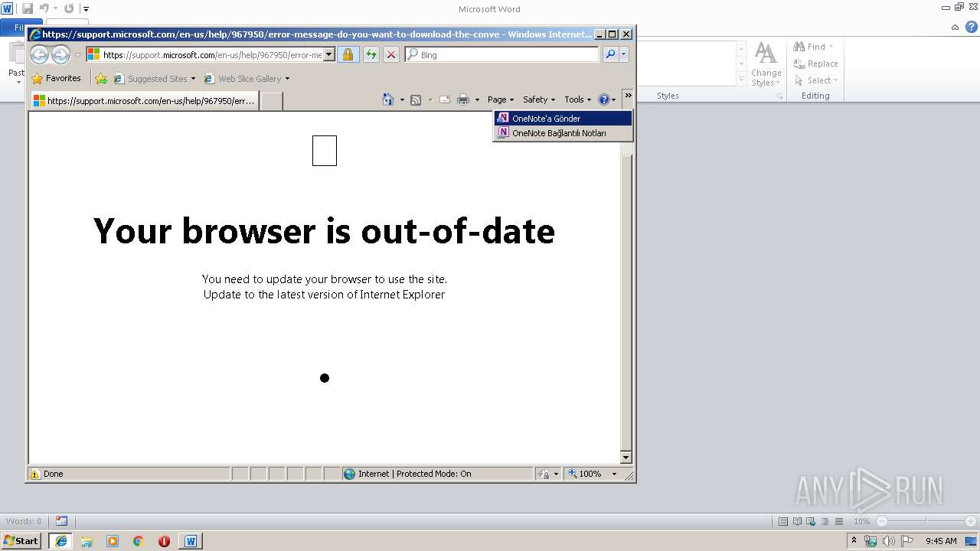Open the Security report lock icon
The image size is (980, 551).
[x=348, y=54]
